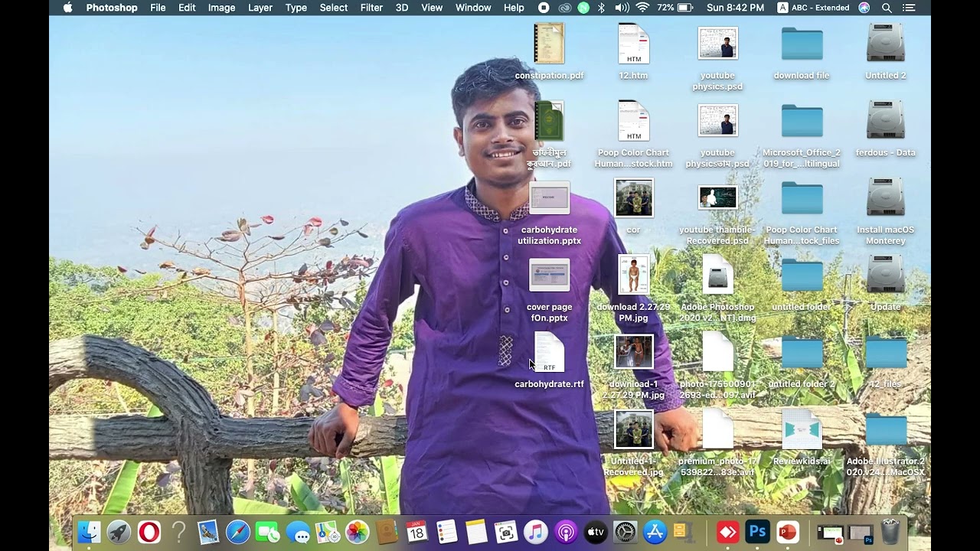Image resolution: width=980 pixels, height=551 pixels.
Task: Select youtube physics.psd file
Action: 717,57
